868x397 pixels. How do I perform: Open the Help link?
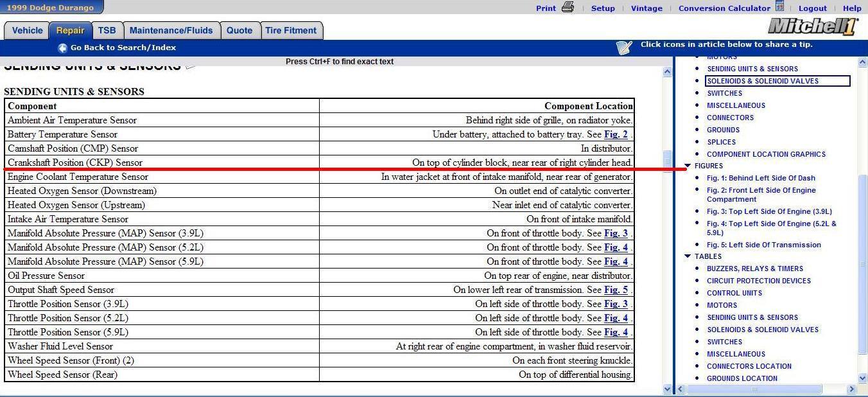point(852,8)
